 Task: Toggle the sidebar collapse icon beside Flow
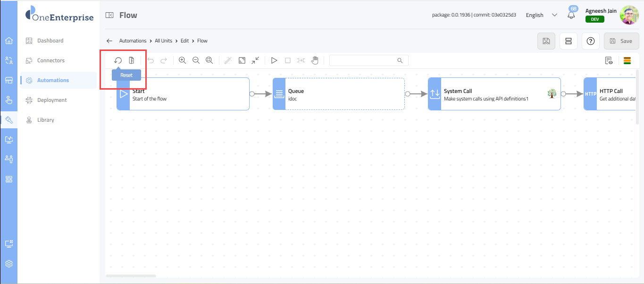[109, 15]
